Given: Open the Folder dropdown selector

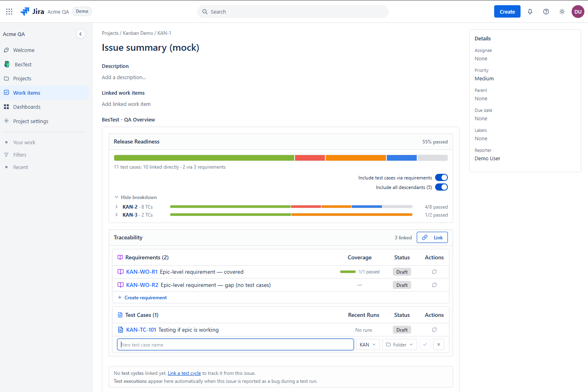Looking at the screenshot, I should (400, 344).
